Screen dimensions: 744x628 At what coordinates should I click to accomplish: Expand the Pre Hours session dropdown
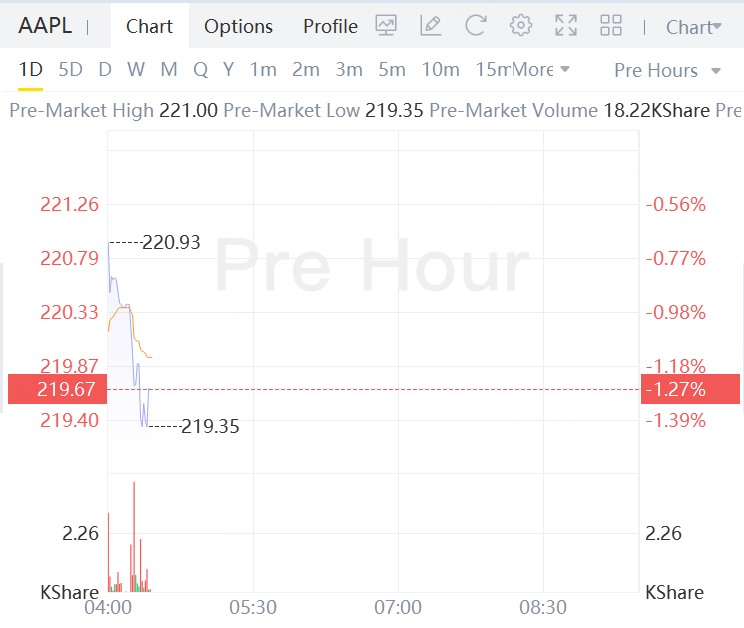pyautogui.click(x=667, y=70)
